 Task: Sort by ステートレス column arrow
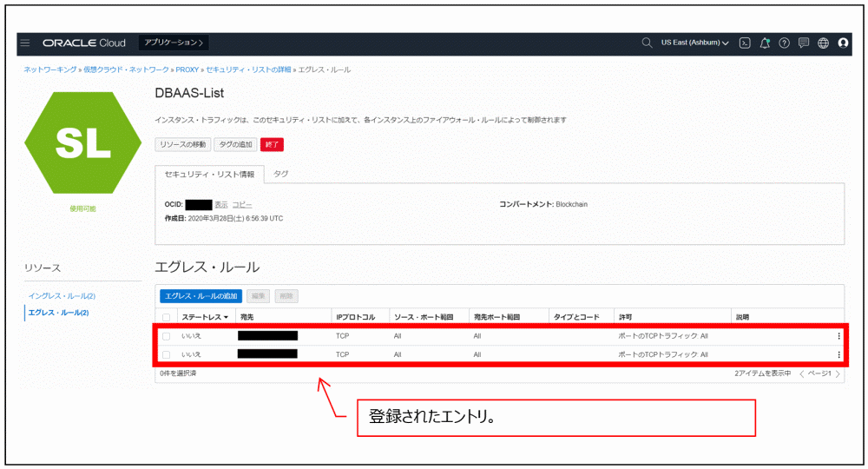pos(226,317)
